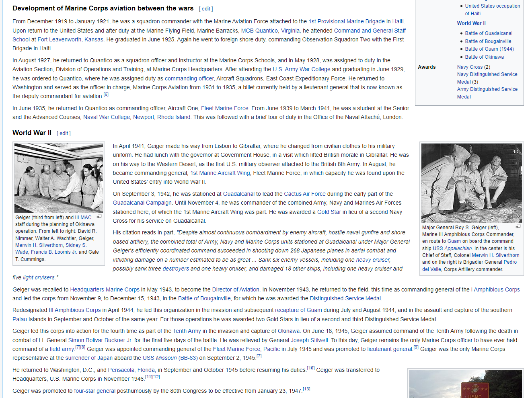
Task: Go to the 1st Marine Aircraft Wing link
Action: click(x=220, y=173)
